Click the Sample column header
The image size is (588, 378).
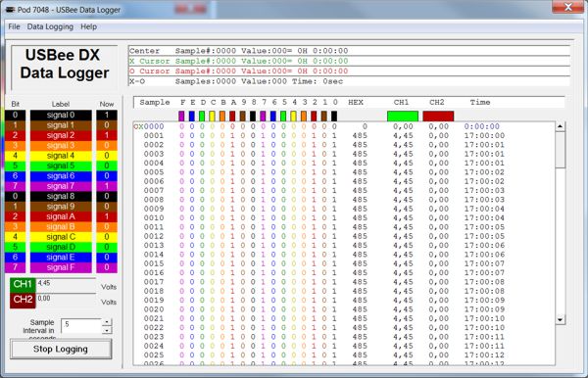click(x=155, y=102)
